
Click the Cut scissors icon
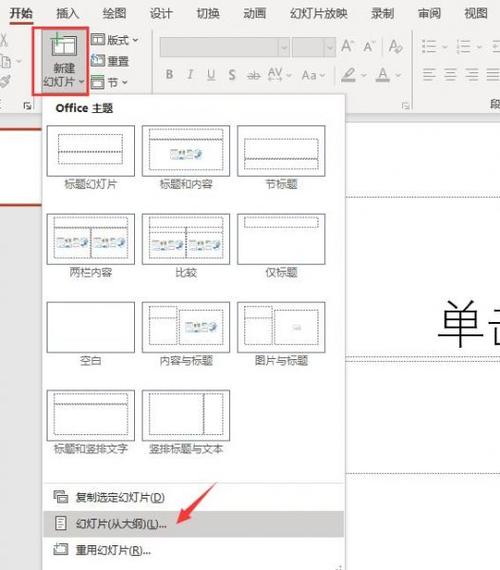pyautogui.click(x=3, y=40)
